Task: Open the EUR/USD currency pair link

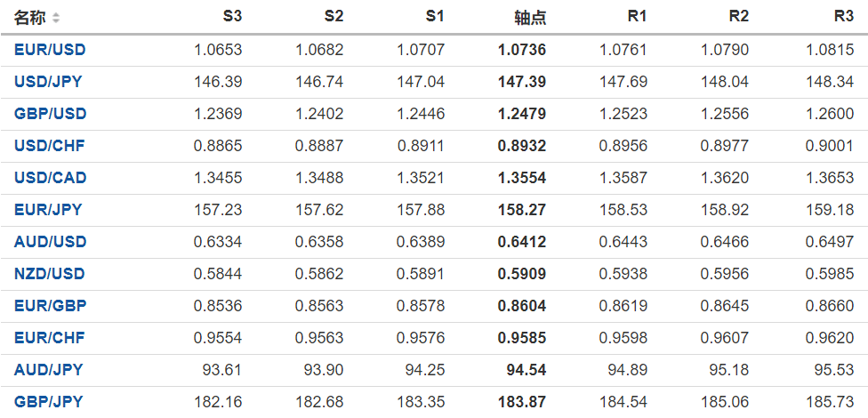Action: 50,50
